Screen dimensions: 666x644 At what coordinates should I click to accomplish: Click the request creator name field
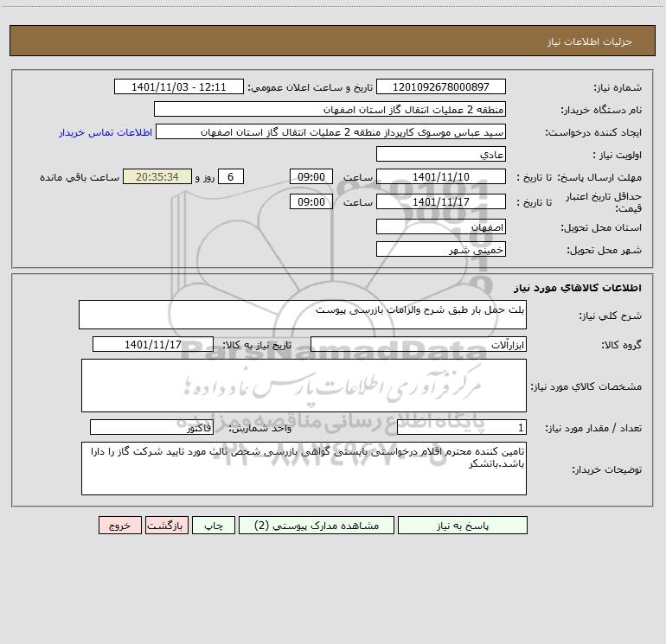(331, 131)
